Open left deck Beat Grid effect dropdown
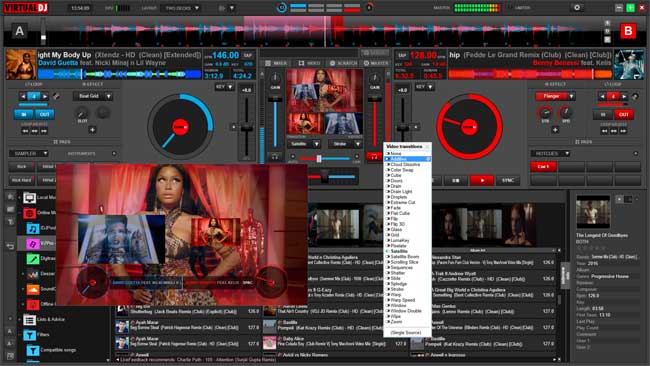The image size is (650, 366). tap(93, 96)
